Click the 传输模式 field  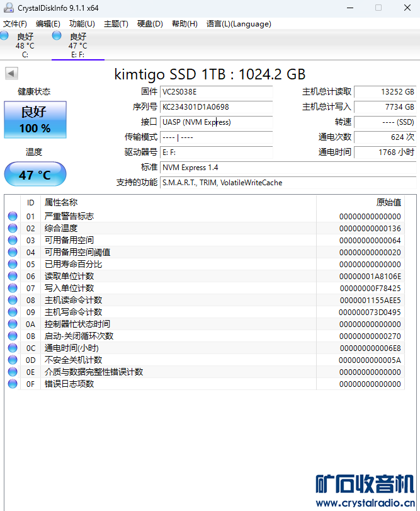[x=216, y=137]
